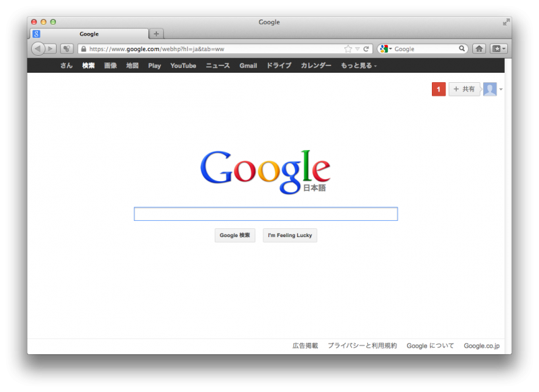Viewport: 539px width, 392px height.
Task: Open the Google.co.jp footer link
Action: click(x=482, y=346)
